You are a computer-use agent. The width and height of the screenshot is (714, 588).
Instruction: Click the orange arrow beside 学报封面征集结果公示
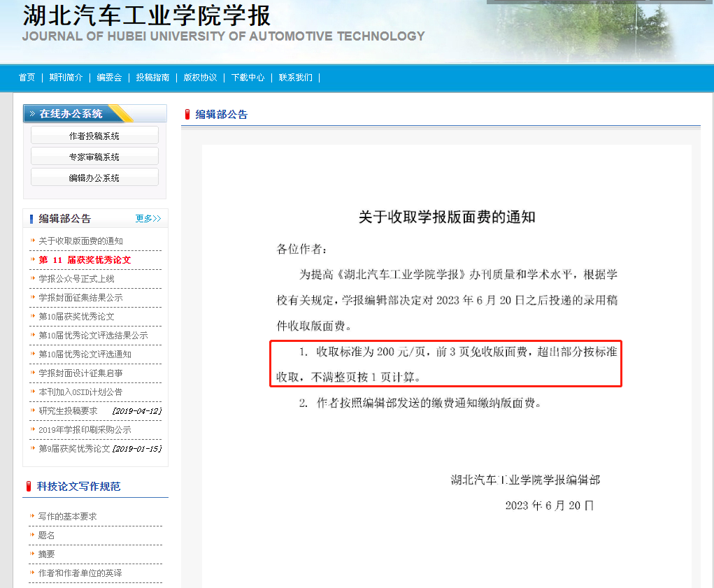(33, 297)
